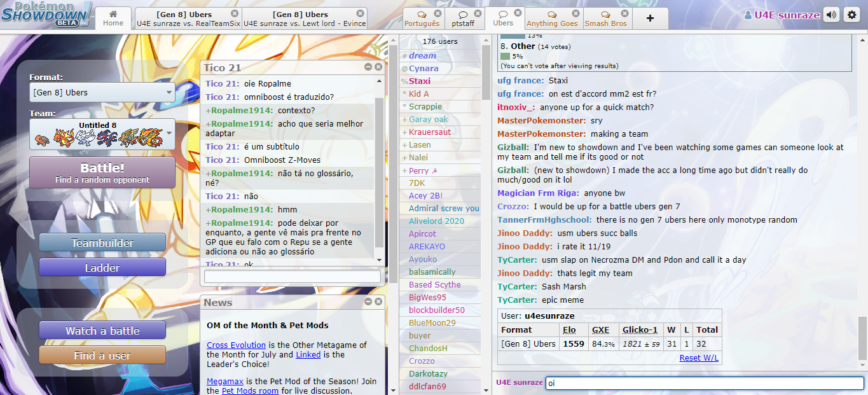
Task: Click Find a user button
Action: pyautogui.click(x=102, y=356)
